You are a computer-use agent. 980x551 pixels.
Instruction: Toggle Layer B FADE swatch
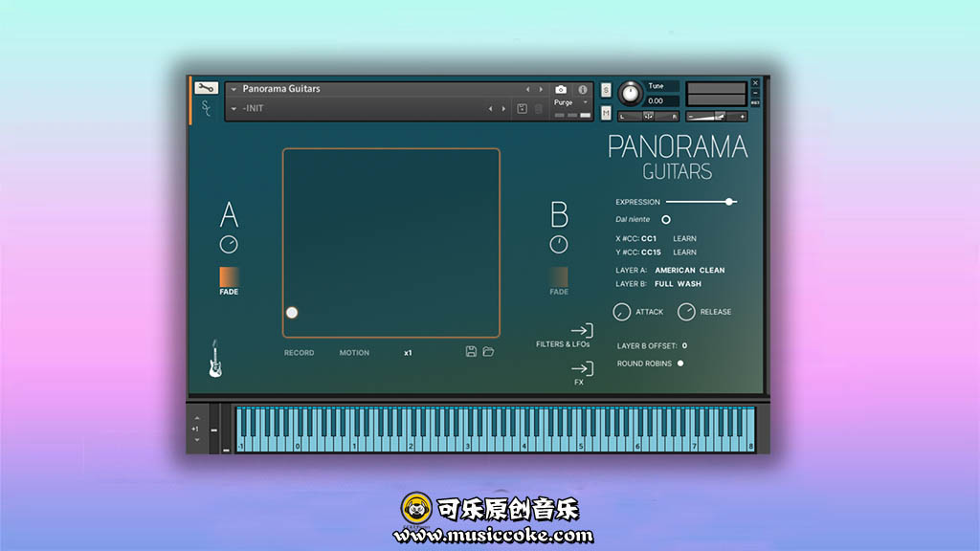coord(559,276)
